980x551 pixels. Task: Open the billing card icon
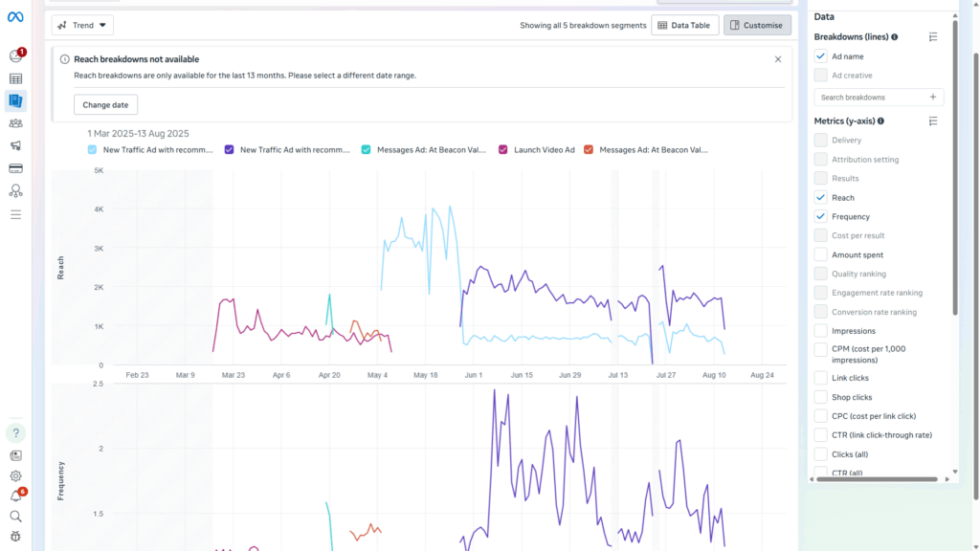coord(15,168)
